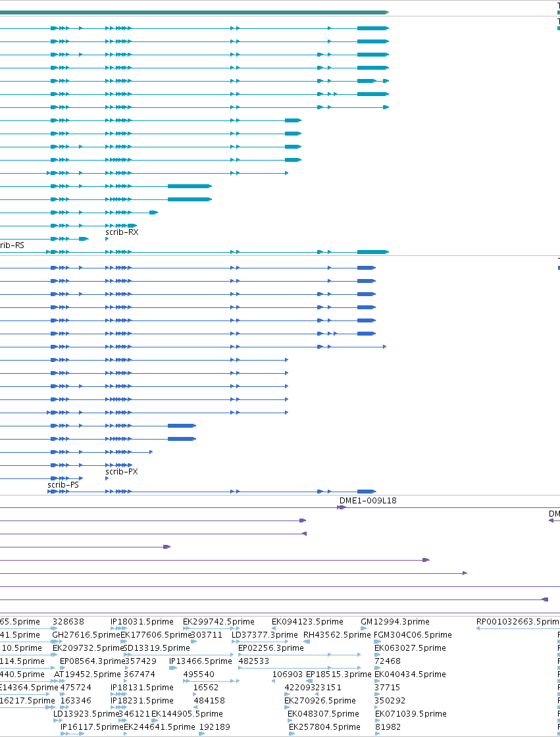
Task: Open EST IP18031.5prime
Action: (142, 622)
